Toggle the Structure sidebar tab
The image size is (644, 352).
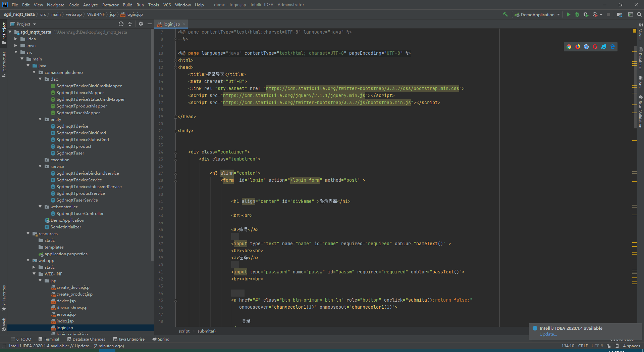[4, 64]
